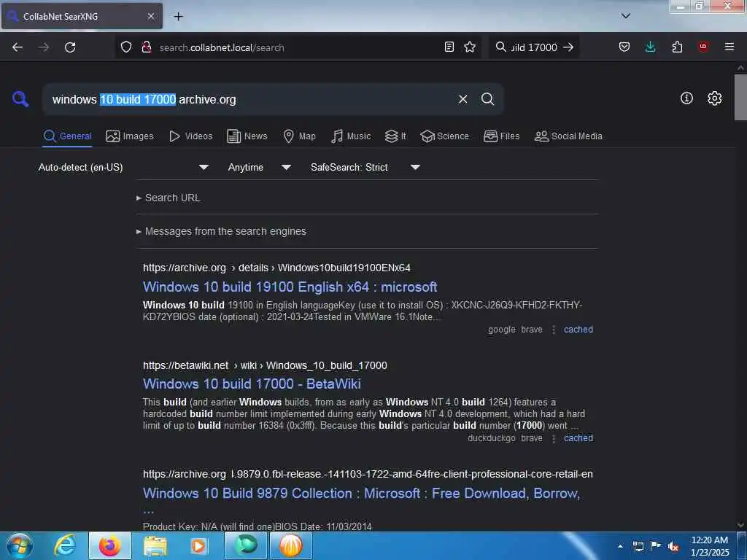Click inside the SearXNG search input field
747x560 pixels.
252,99
